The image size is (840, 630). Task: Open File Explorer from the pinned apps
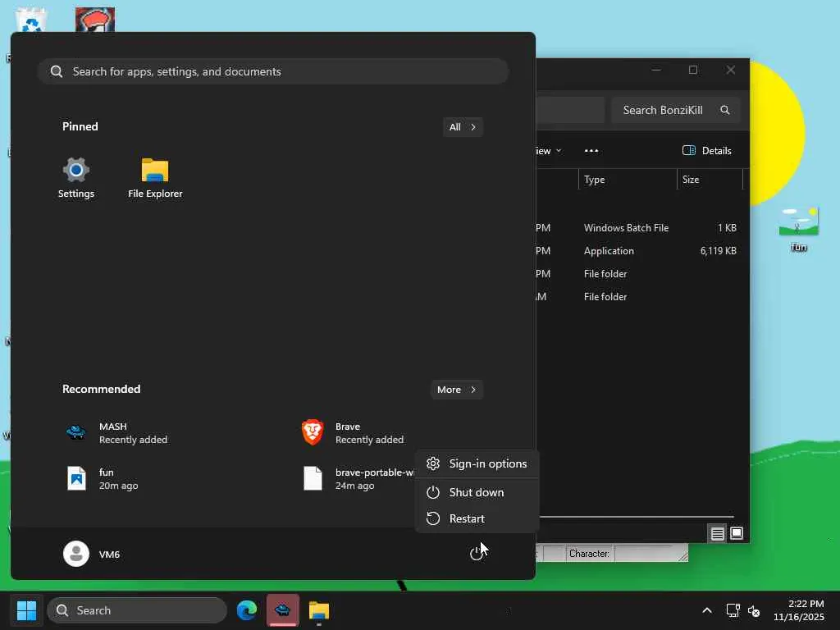tap(155, 178)
